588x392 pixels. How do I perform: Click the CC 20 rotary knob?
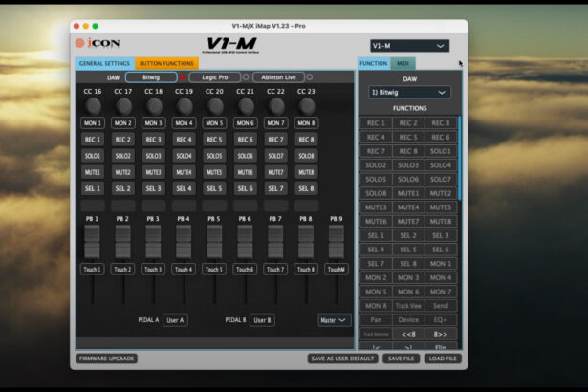tap(215, 107)
